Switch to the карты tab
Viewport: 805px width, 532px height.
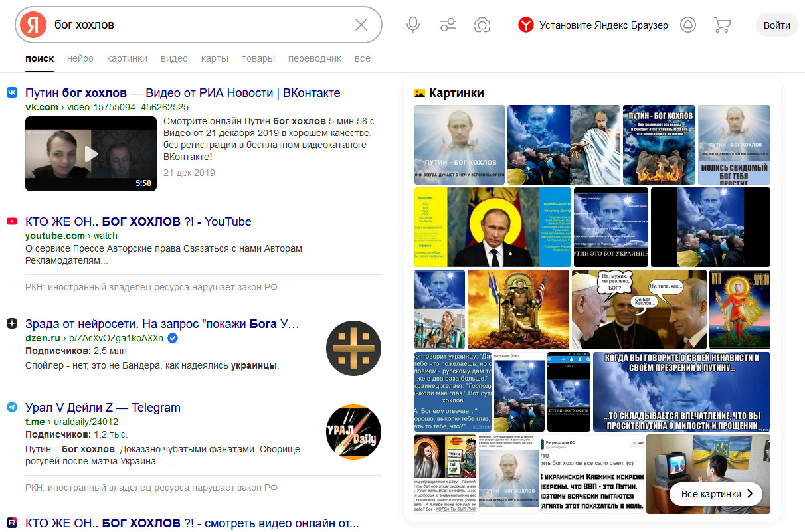tap(215, 58)
